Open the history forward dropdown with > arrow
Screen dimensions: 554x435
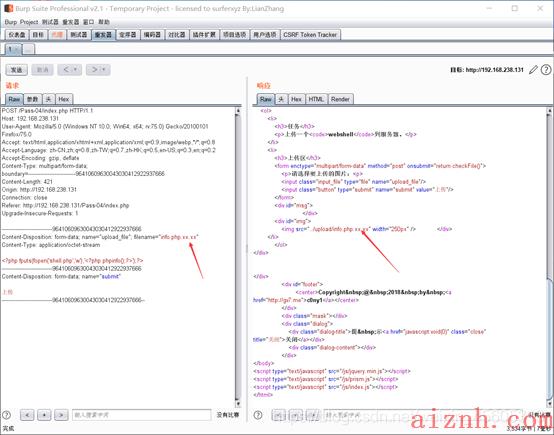pos(98,70)
